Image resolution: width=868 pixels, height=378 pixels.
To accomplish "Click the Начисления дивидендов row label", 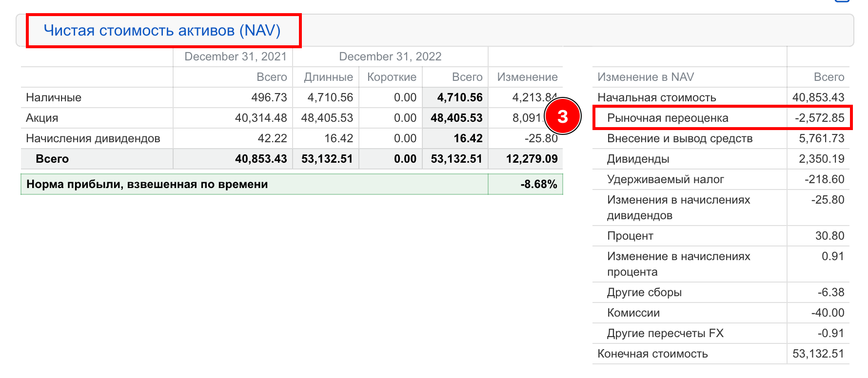I will 93,138.
